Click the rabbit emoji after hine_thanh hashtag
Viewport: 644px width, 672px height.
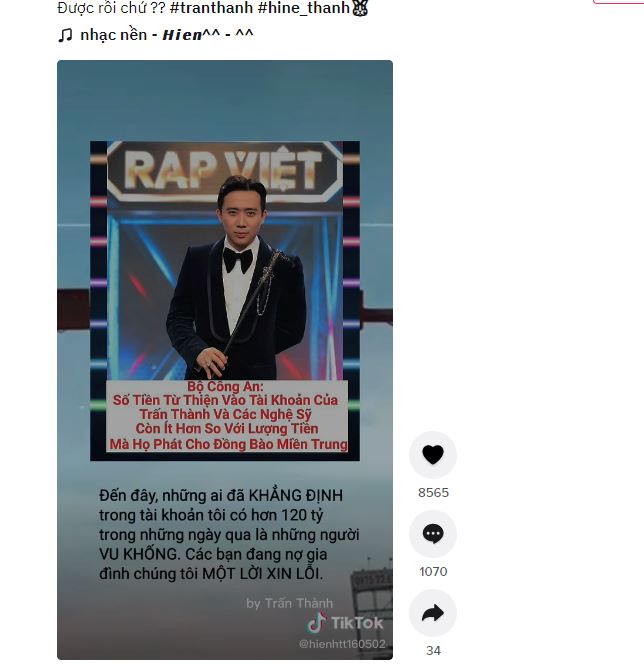[x=360, y=8]
